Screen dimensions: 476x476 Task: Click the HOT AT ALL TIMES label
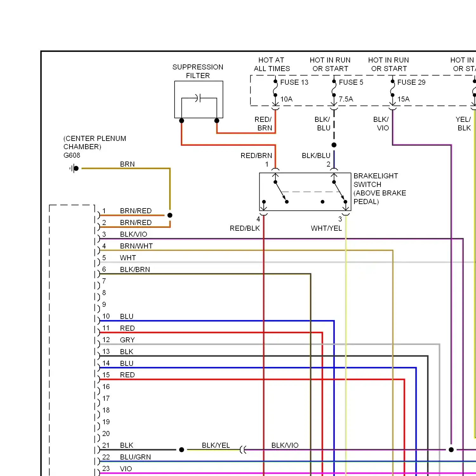(x=272, y=64)
